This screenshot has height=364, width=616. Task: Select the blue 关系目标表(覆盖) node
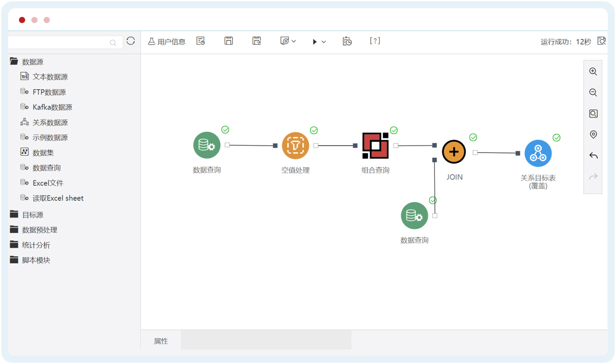538,154
